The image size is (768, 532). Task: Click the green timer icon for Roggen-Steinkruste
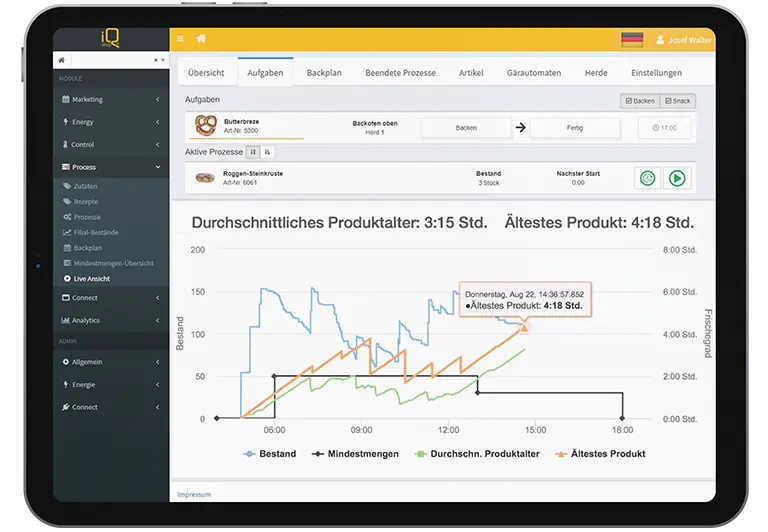point(648,178)
